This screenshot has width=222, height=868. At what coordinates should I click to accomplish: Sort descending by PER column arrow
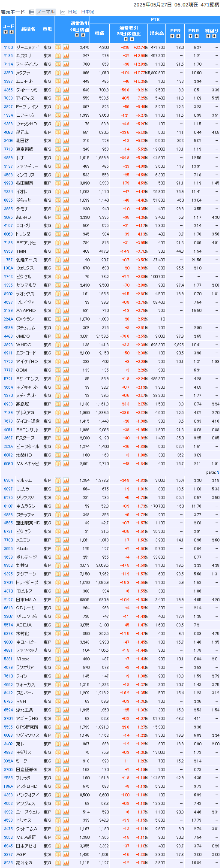[x=178, y=36]
